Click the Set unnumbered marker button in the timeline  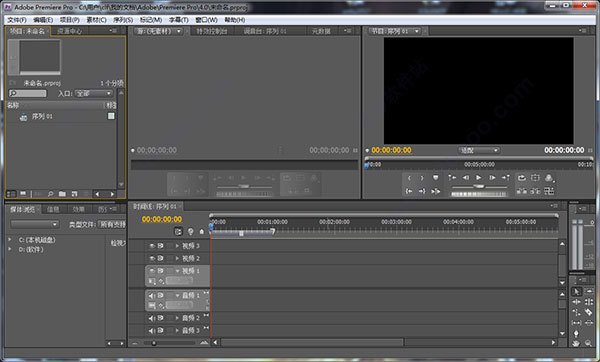click(202, 232)
